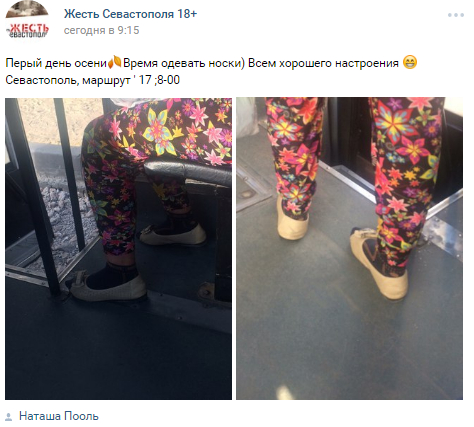Click the black bus seat in left photo
Screen dimensions: 474x427
[188, 172]
